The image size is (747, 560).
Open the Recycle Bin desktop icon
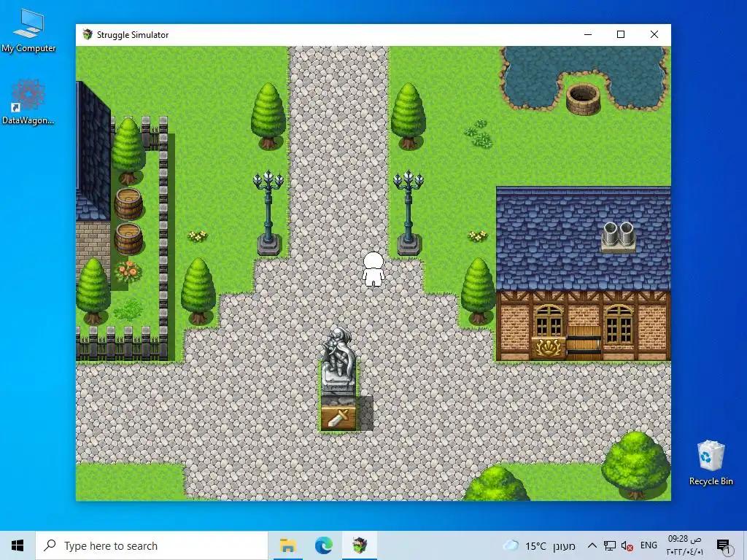(711, 463)
